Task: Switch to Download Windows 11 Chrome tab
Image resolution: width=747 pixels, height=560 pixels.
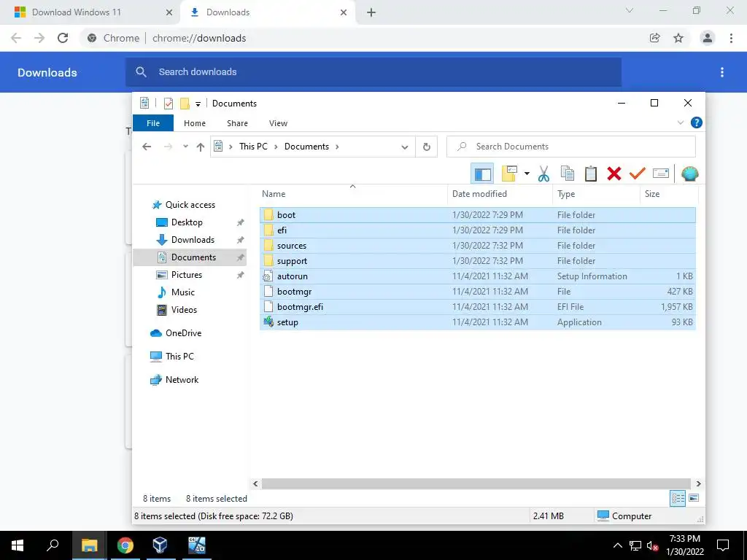Action: point(90,12)
